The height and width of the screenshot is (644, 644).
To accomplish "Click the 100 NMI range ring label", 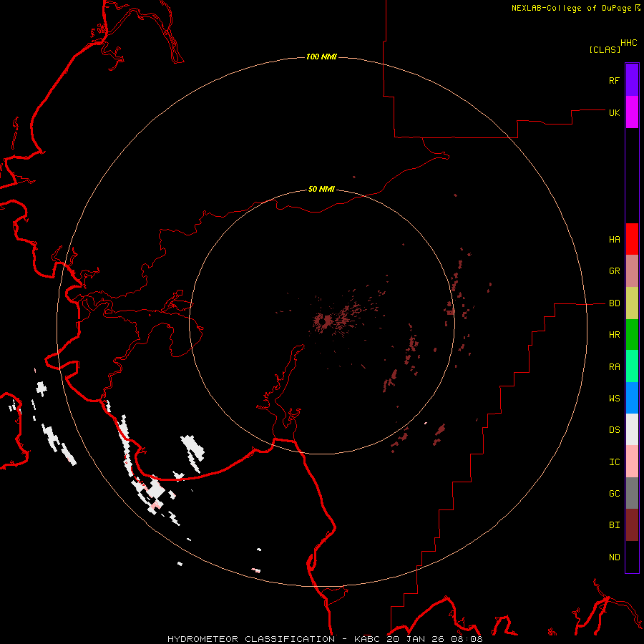I will (x=321, y=57).
